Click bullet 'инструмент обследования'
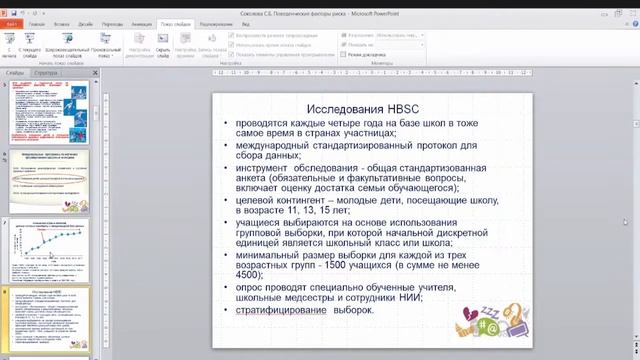This screenshot has width=640, height=360. pyautogui.click(x=361, y=178)
